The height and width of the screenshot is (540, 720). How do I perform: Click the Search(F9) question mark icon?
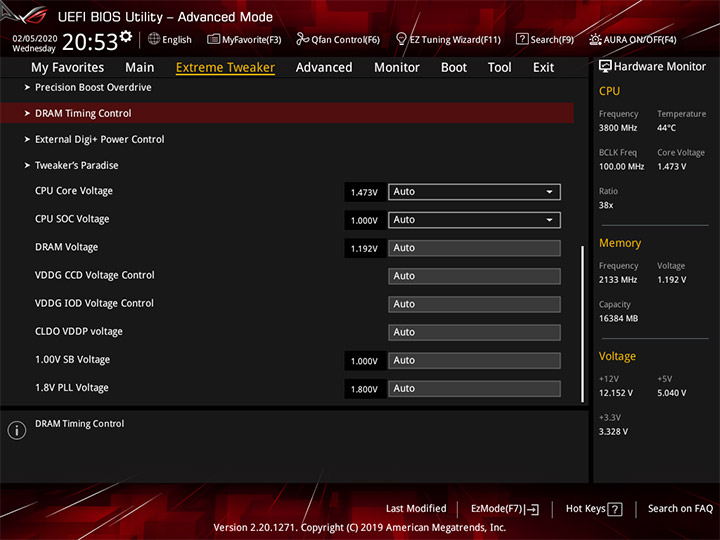(522, 39)
